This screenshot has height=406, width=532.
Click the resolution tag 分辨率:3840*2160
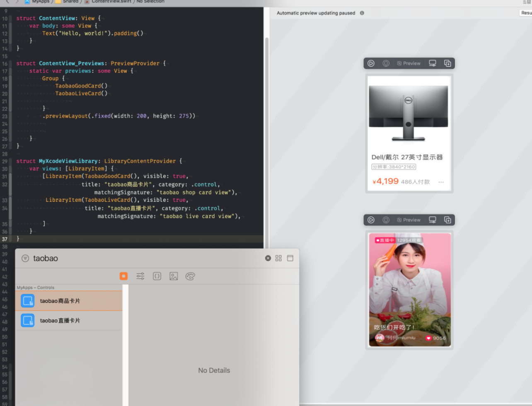(x=394, y=167)
